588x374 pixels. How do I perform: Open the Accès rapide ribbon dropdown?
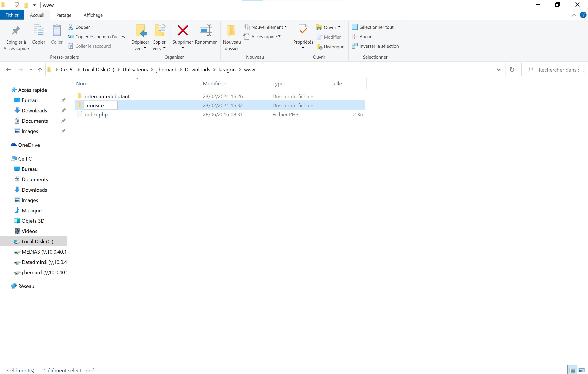click(262, 37)
